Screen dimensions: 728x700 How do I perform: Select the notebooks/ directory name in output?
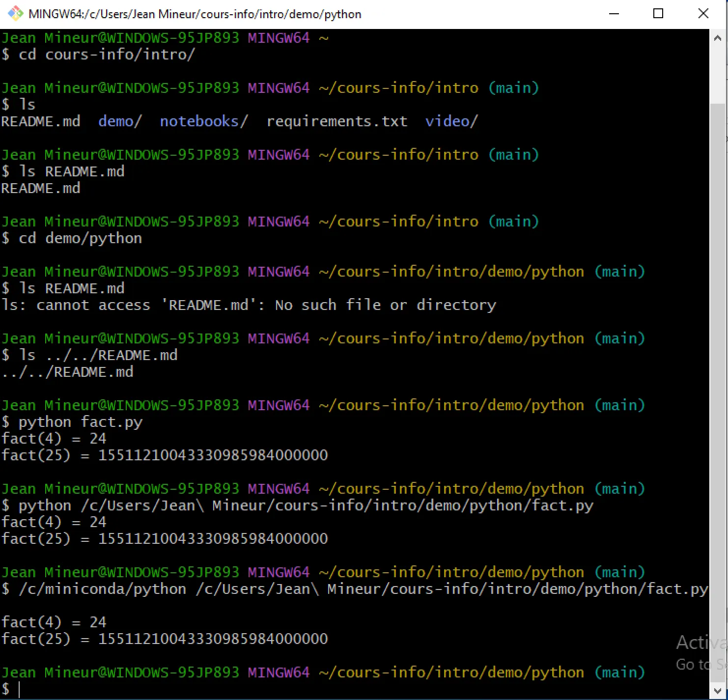click(x=203, y=121)
